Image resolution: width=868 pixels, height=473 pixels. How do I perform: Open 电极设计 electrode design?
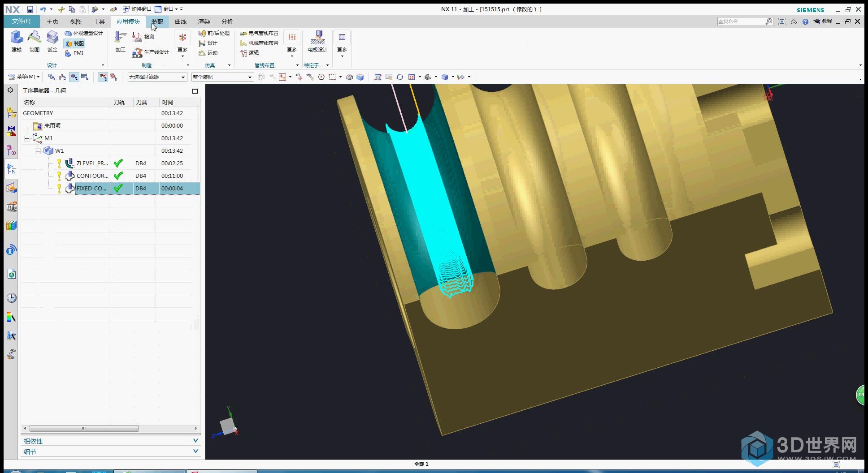tap(317, 42)
